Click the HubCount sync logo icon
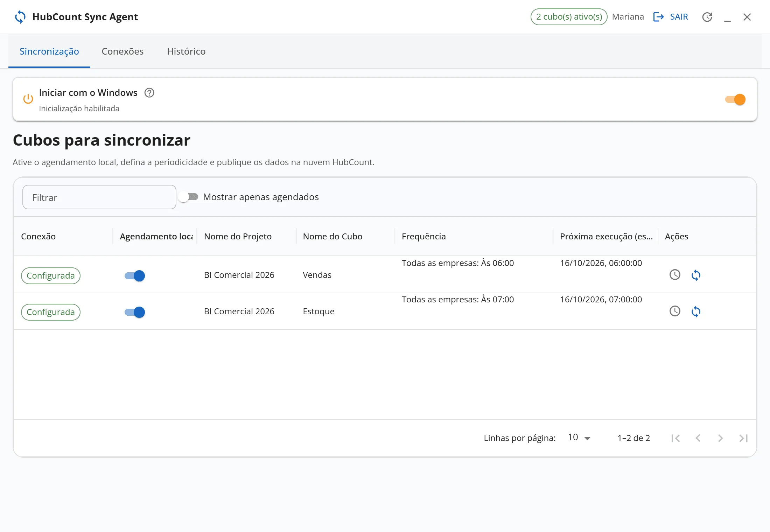 coord(20,17)
